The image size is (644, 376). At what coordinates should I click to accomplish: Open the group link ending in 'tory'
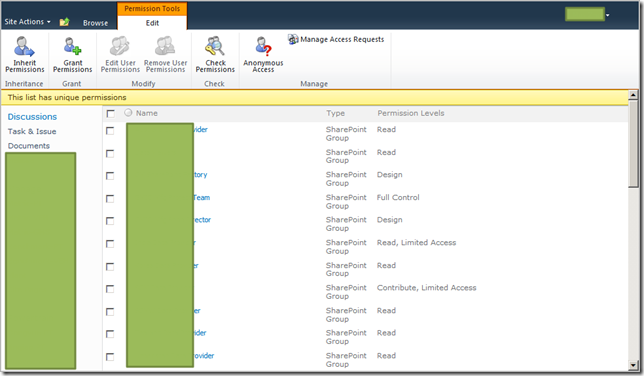200,175
